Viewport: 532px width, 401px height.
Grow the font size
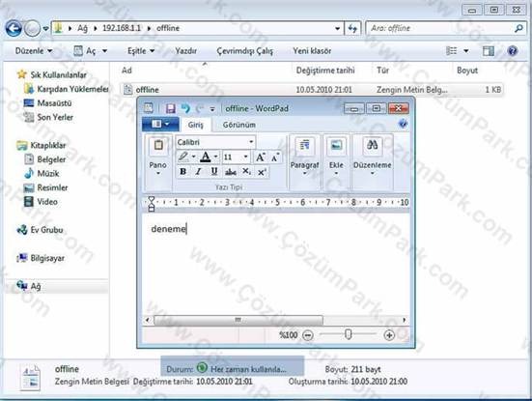[x=261, y=158]
